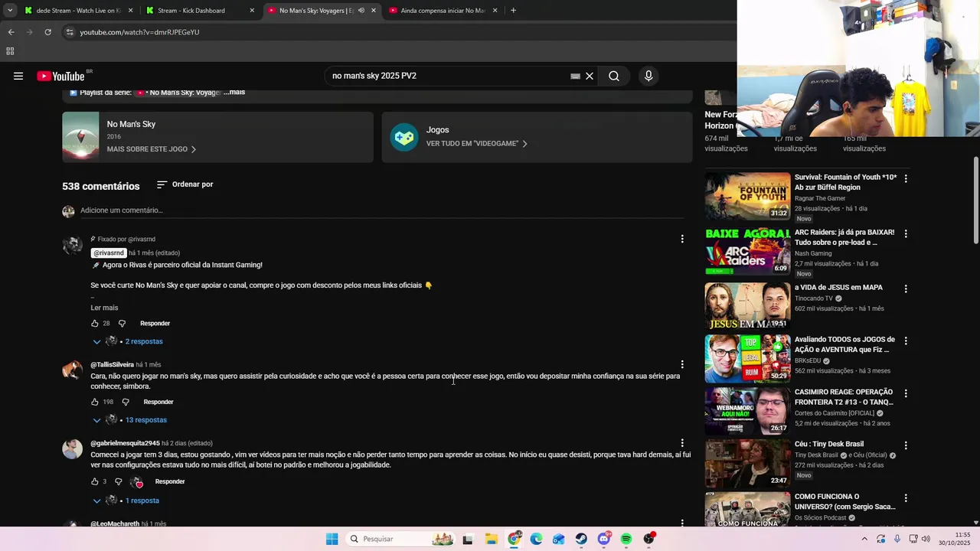
Task: Open @rivasrnd channel badge
Action: tap(108, 253)
